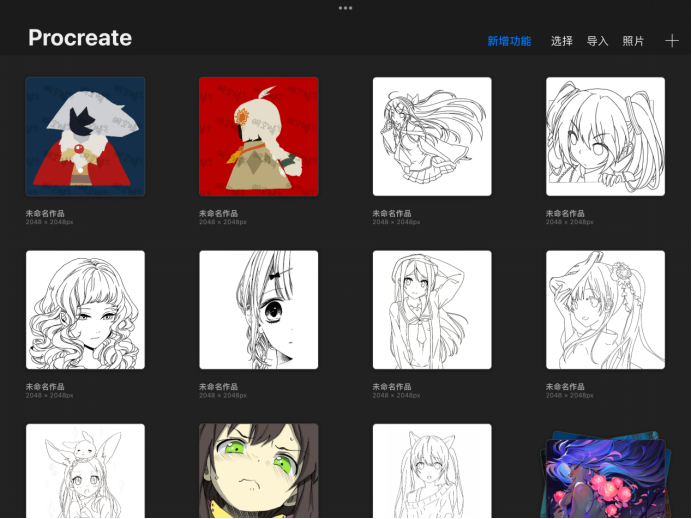The height and width of the screenshot is (519, 692).
Task: Open the bunny-ears girl sketch
Action: [85, 471]
